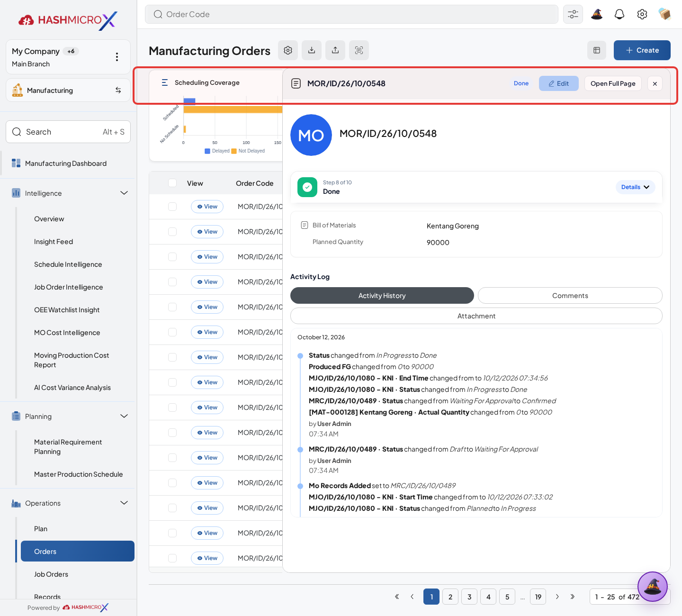This screenshot has height=616, width=682.
Task: Click the wizard hat icon in top bar
Action: (597, 14)
